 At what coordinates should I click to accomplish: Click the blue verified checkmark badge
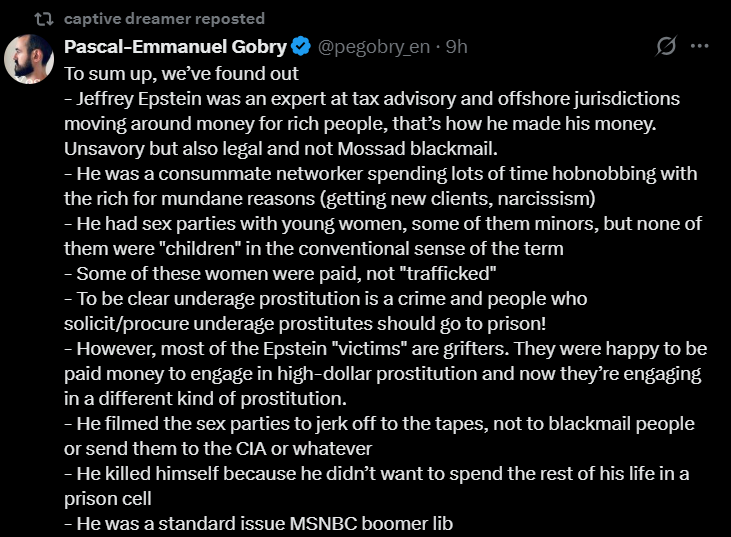point(300,47)
